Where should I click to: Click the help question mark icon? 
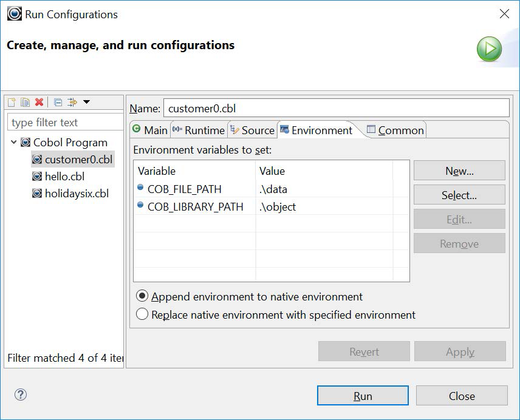21,395
